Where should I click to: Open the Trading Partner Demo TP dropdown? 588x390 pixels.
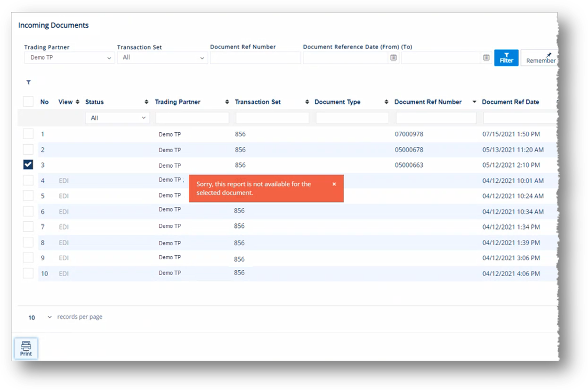[x=70, y=58]
